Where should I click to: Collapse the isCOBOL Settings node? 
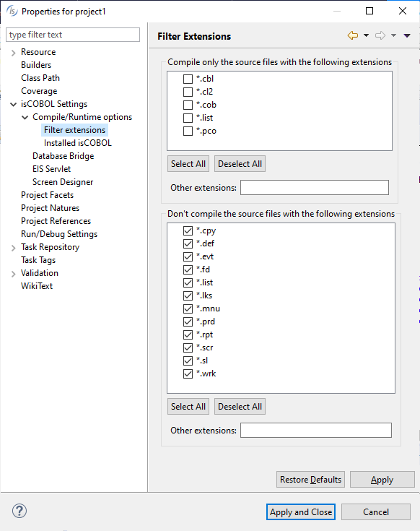click(13, 104)
